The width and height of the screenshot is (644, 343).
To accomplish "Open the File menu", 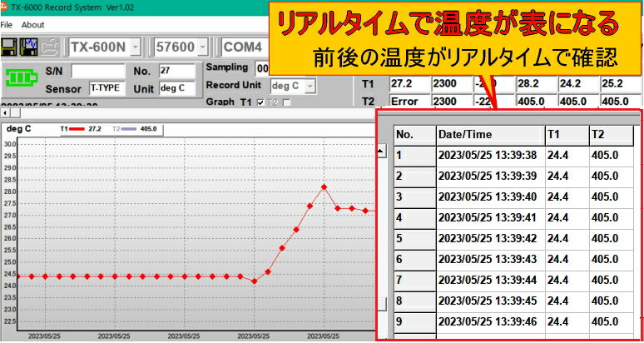I will 7,25.
